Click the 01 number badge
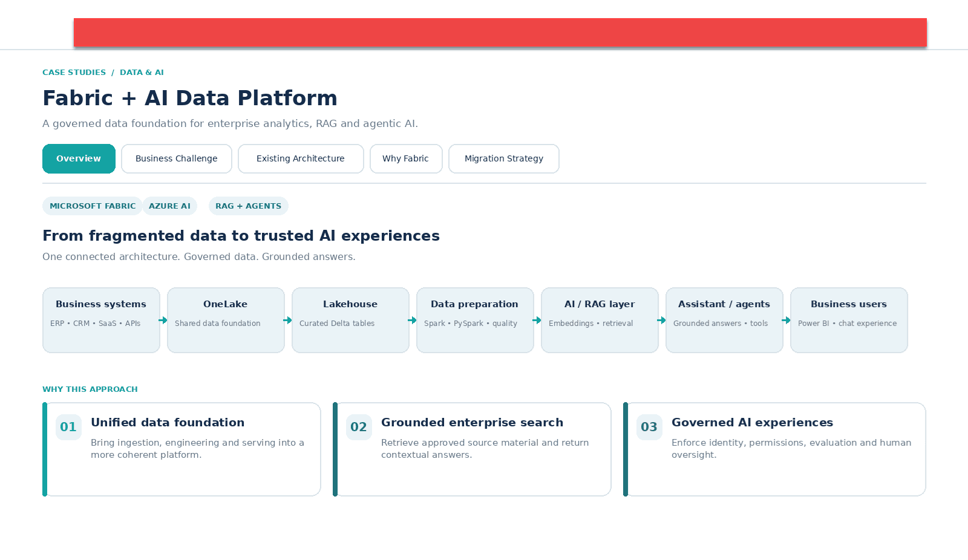The height and width of the screenshot is (560, 968). (68, 427)
